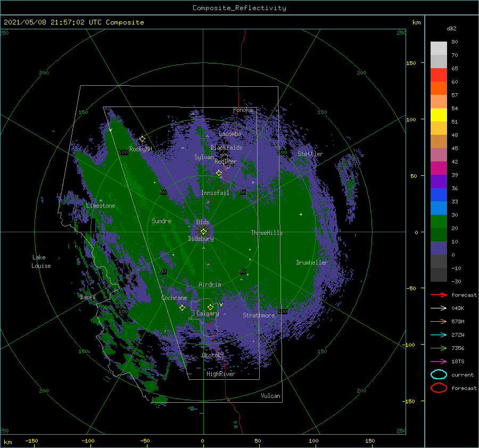Screen dimensions: 479x448
Task: Click the Strathmore label
Action: [x=259, y=315]
